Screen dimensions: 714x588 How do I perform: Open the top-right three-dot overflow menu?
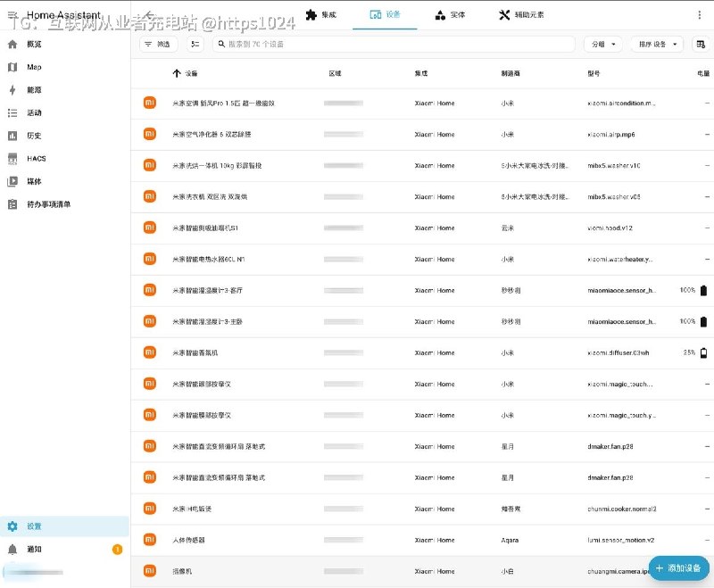(x=699, y=15)
